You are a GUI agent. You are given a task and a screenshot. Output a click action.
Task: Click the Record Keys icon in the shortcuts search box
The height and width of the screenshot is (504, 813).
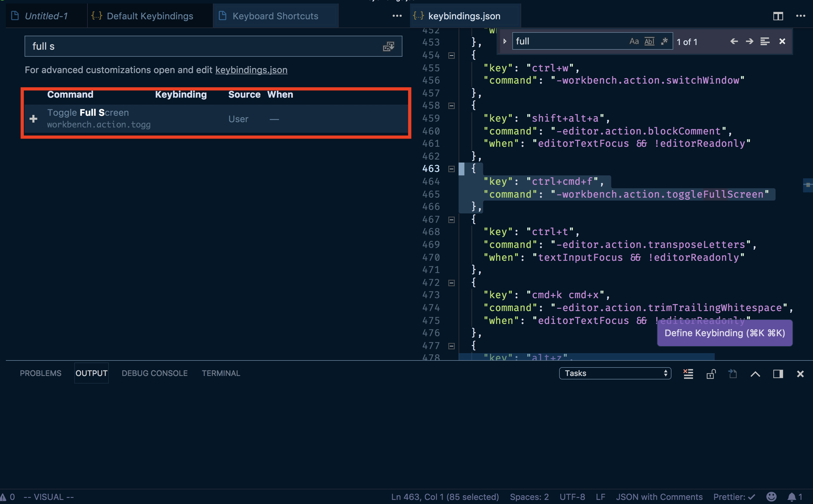[389, 46]
